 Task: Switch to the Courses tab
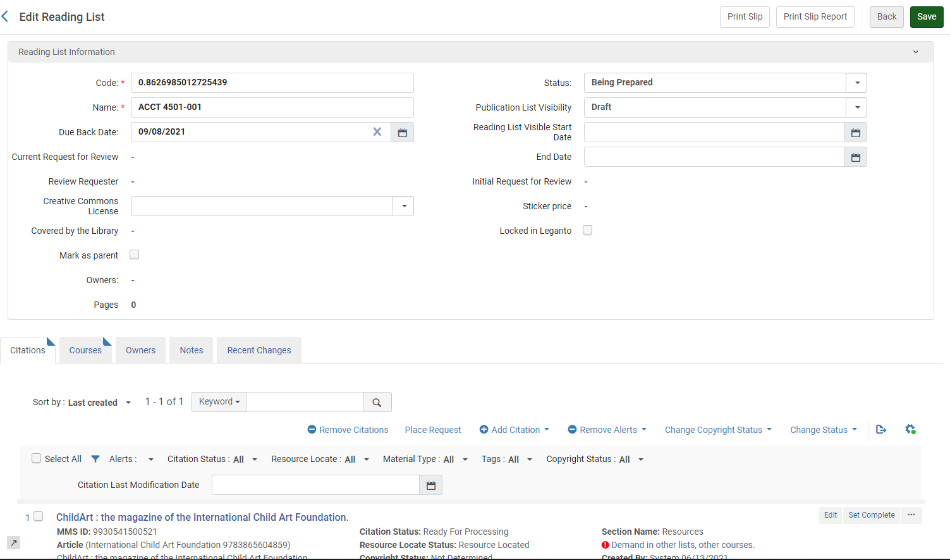(x=85, y=350)
